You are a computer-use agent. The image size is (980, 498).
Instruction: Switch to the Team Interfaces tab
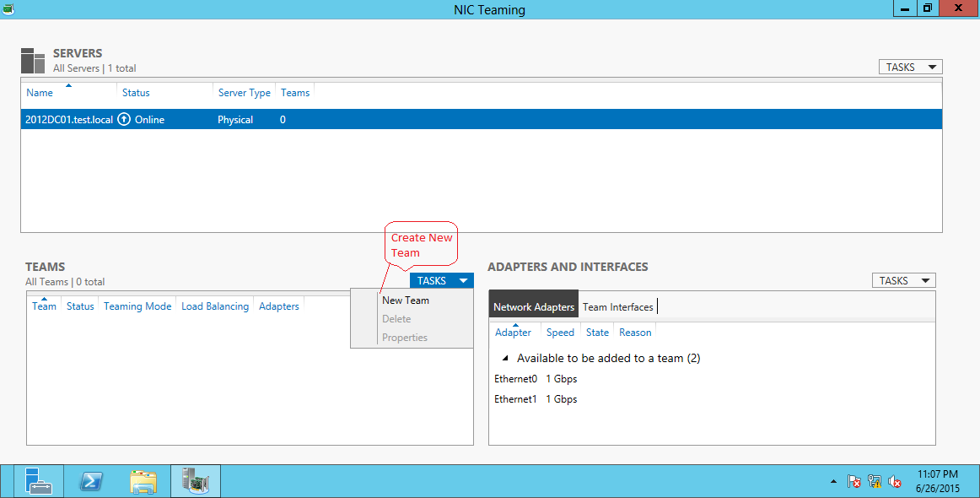(617, 306)
